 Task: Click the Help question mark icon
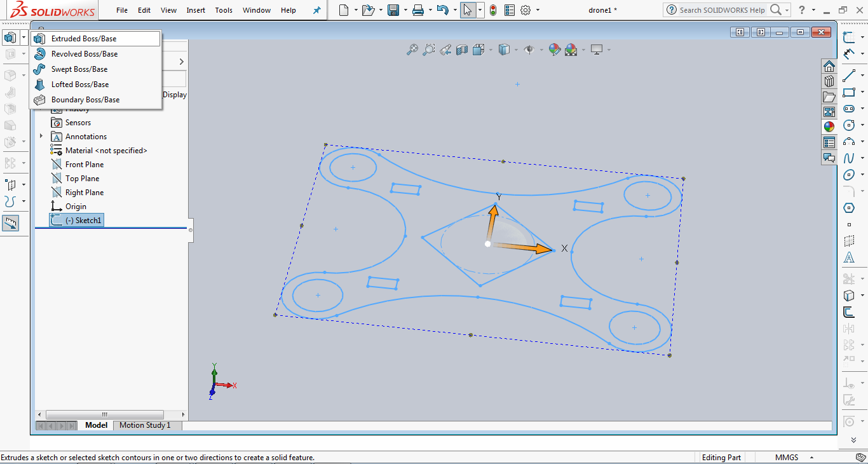pyautogui.click(x=801, y=10)
